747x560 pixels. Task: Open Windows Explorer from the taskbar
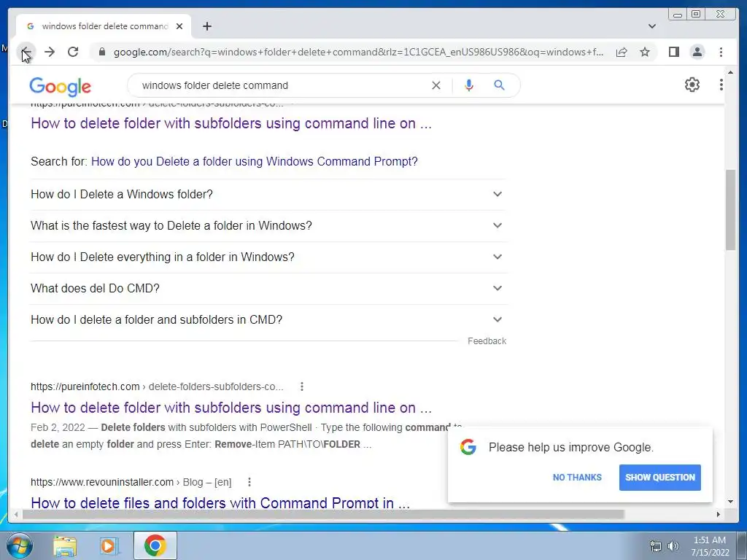(65, 545)
